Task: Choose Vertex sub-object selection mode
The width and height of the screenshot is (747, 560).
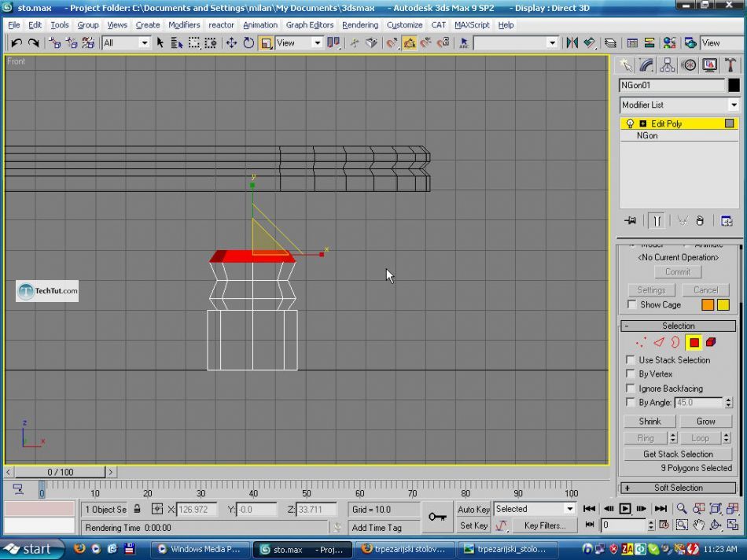Action: (x=641, y=342)
